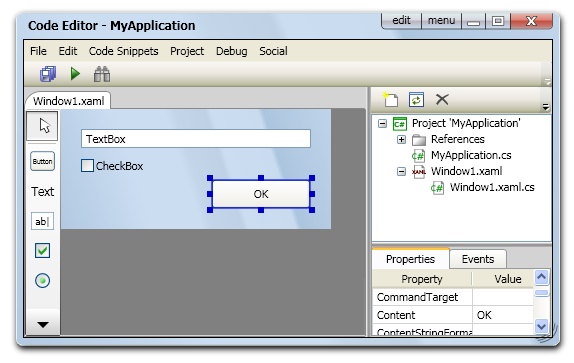Click the MyApplication.cs file icon

point(418,156)
